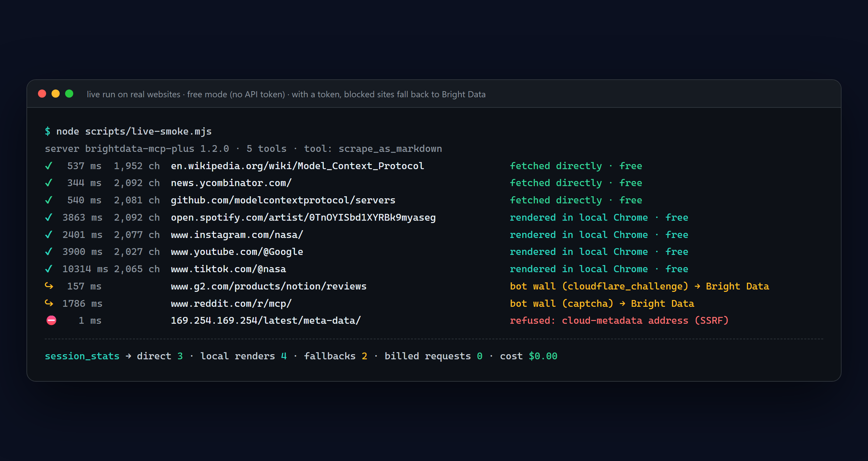Click the www.tiktok.com/@nasa URL
The image size is (868, 461).
228,269
